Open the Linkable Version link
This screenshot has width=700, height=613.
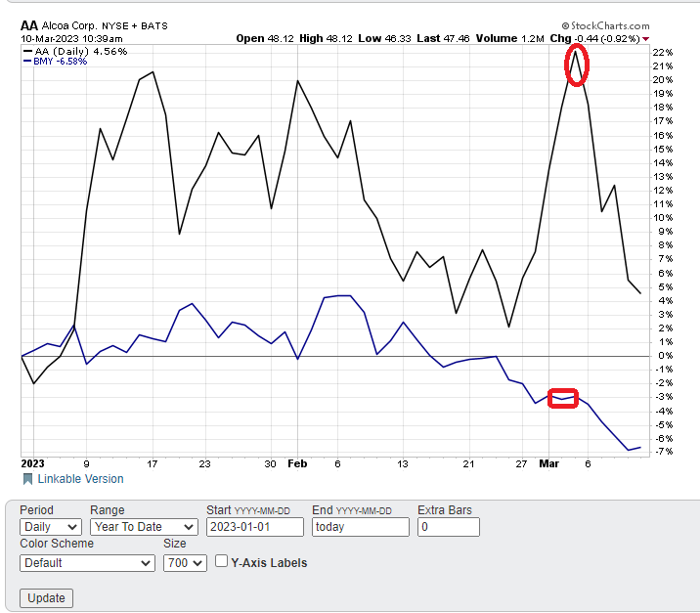(80, 479)
